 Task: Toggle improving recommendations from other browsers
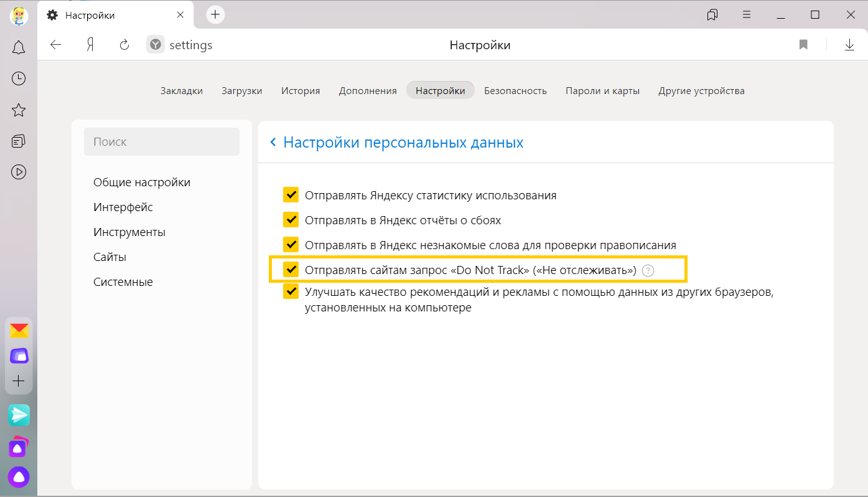click(291, 291)
